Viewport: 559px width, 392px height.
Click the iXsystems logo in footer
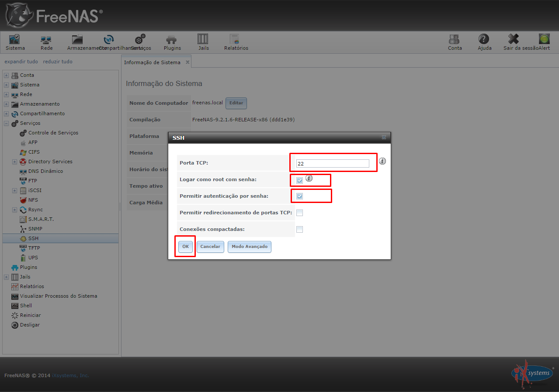pos(532,373)
